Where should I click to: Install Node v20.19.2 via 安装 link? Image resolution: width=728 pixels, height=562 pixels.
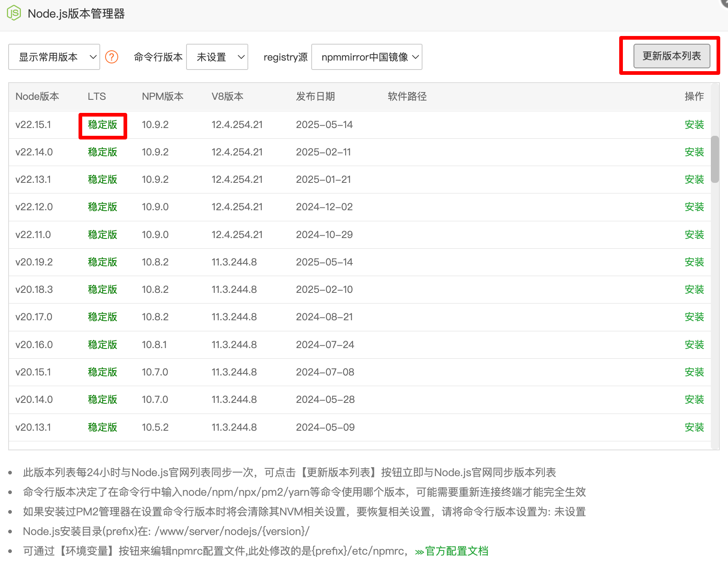[694, 262]
